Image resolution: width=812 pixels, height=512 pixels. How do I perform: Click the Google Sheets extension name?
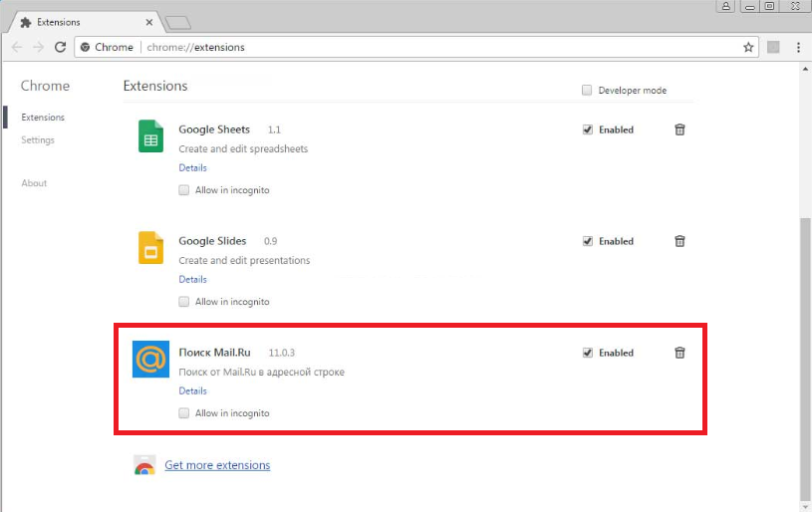(214, 129)
